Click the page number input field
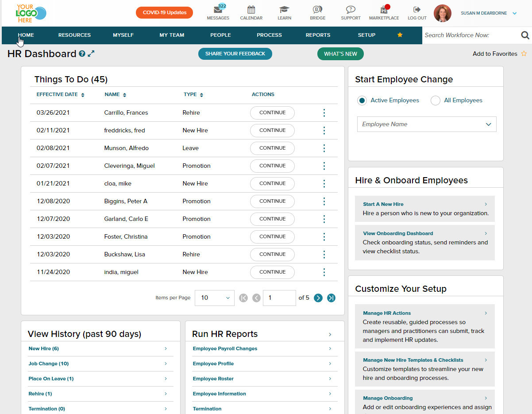 (x=279, y=298)
